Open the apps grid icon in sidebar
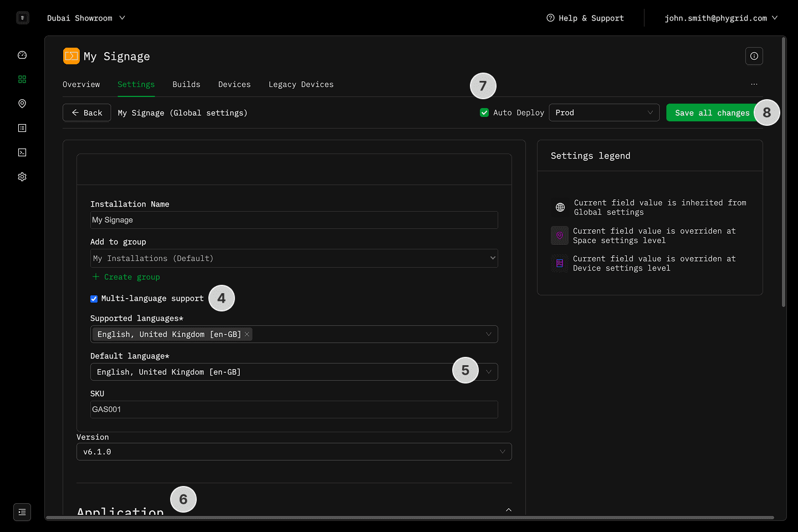 [x=22, y=79]
